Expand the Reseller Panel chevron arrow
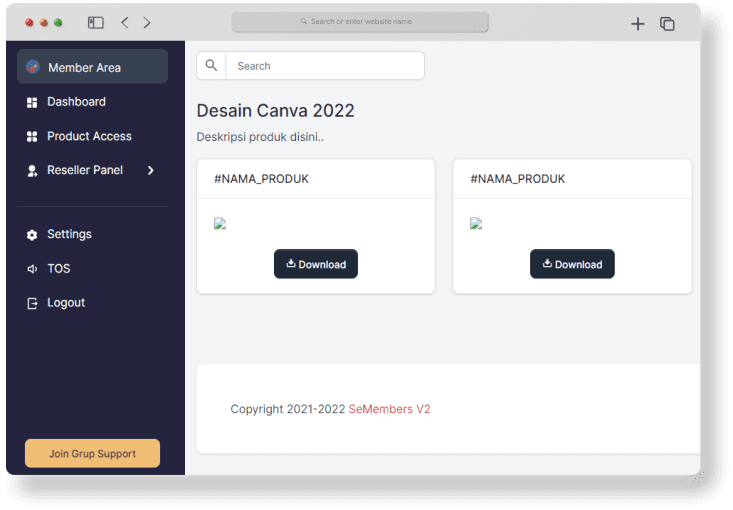 point(151,171)
